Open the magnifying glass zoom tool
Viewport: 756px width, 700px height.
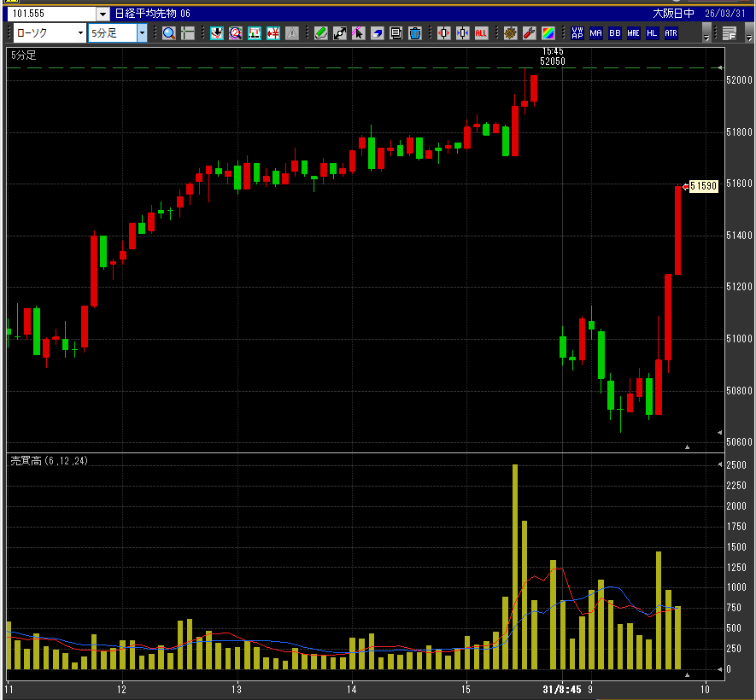click(169, 33)
